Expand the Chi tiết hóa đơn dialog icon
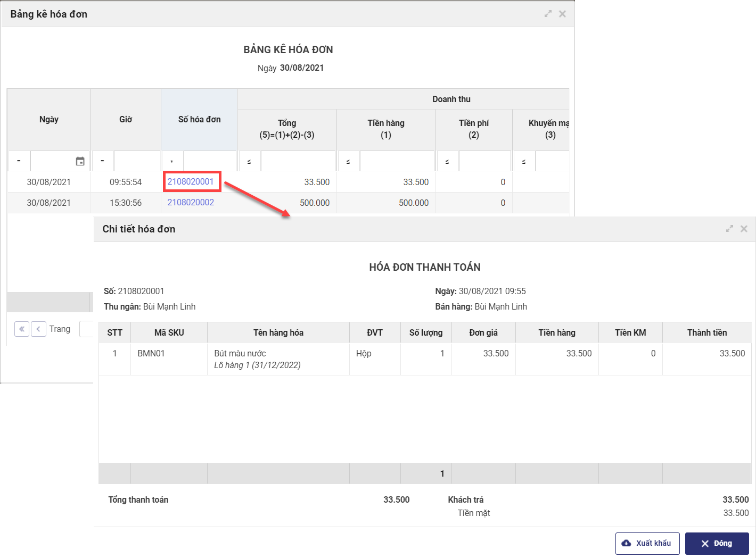This screenshot has width=756, height=558. tap(729, 229)
